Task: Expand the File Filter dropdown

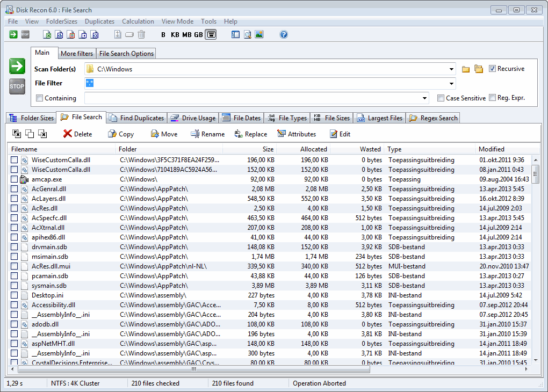Action: [x=451, y=83]
